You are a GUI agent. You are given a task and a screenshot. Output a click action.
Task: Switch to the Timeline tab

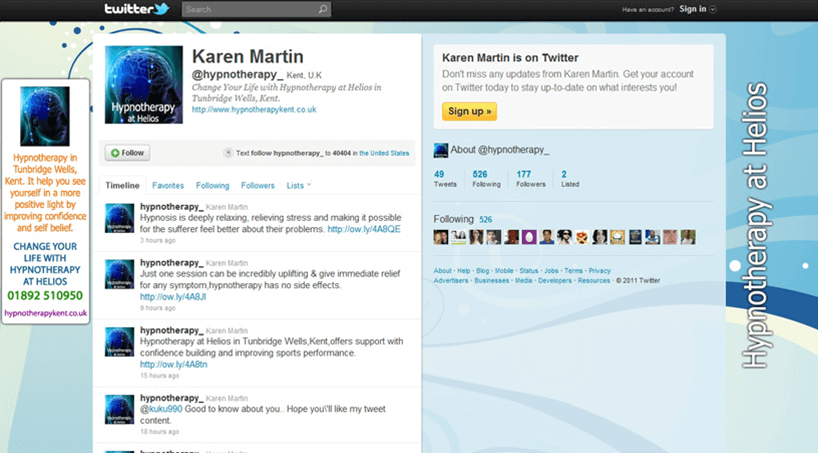tap(122, 185)
